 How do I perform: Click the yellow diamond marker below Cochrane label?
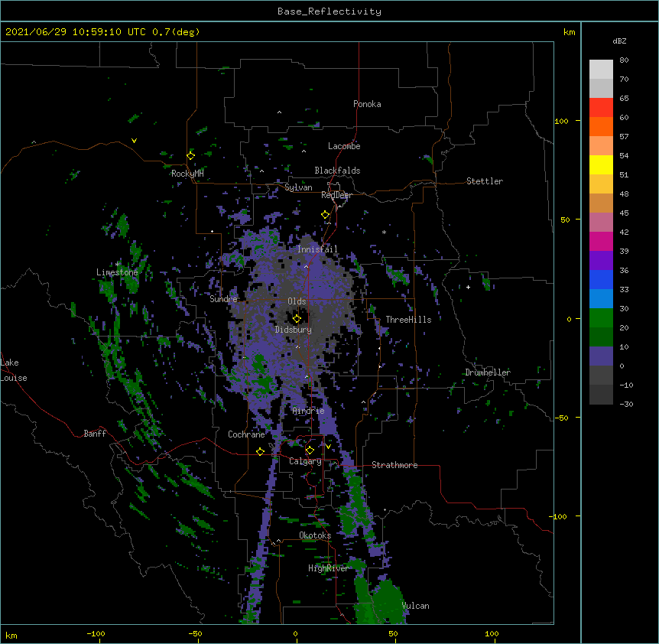[x=260, y=451]
